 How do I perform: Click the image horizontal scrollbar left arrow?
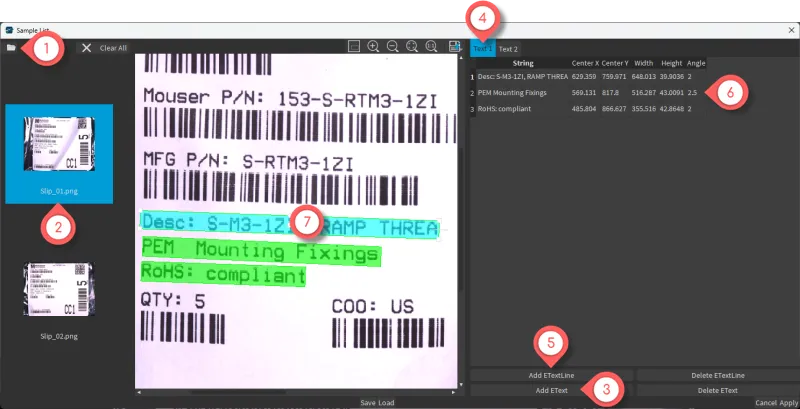tap(138, 392)
